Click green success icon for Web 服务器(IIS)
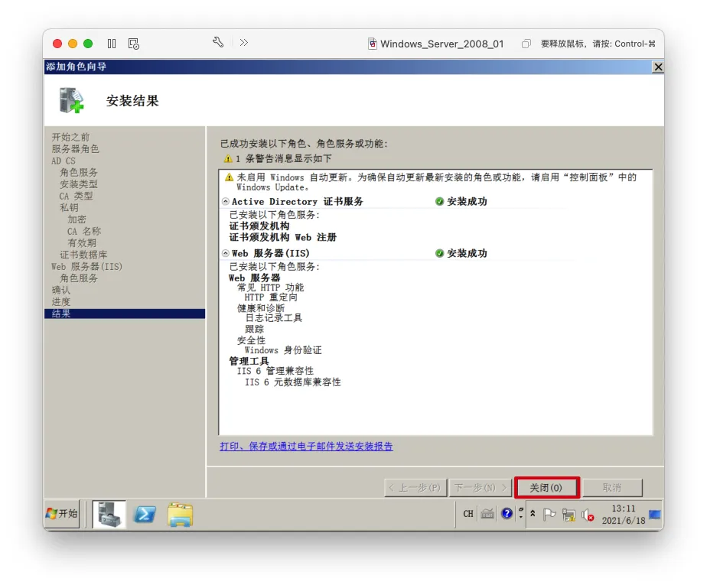Viewport: 707px width, 588px height. pyautogui.click(x=440, y=253)
